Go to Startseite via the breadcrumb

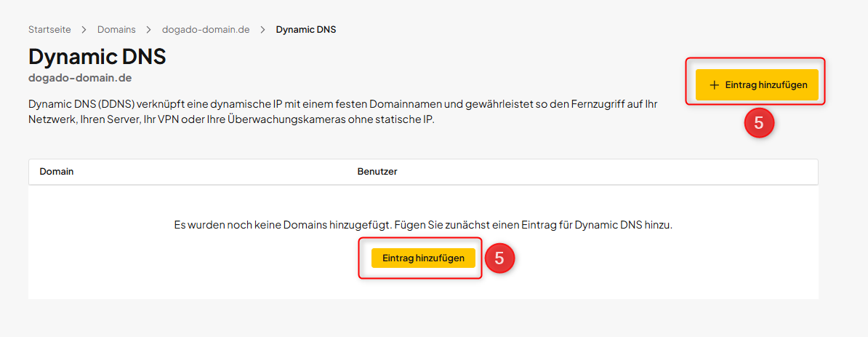49,30
